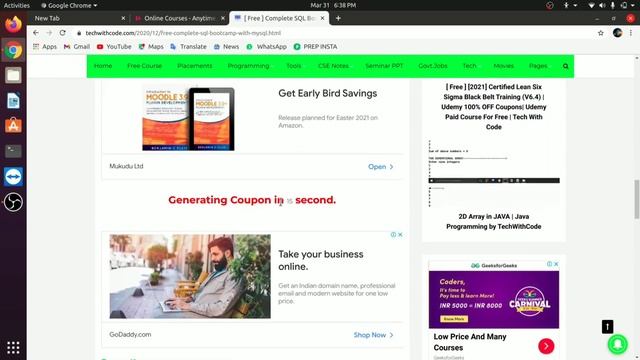640x360 pixels.
Task: Open Tools menu item
Action: pyautogui.click(x=293, y=66)
